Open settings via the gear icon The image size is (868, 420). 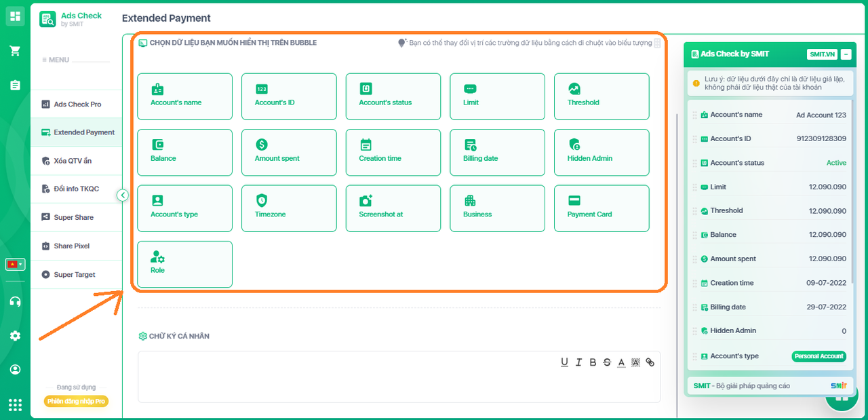coord(15,336)
